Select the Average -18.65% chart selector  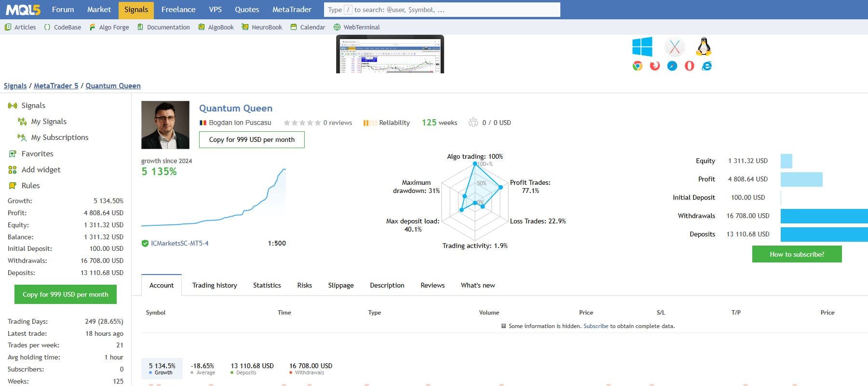point(203,369)
